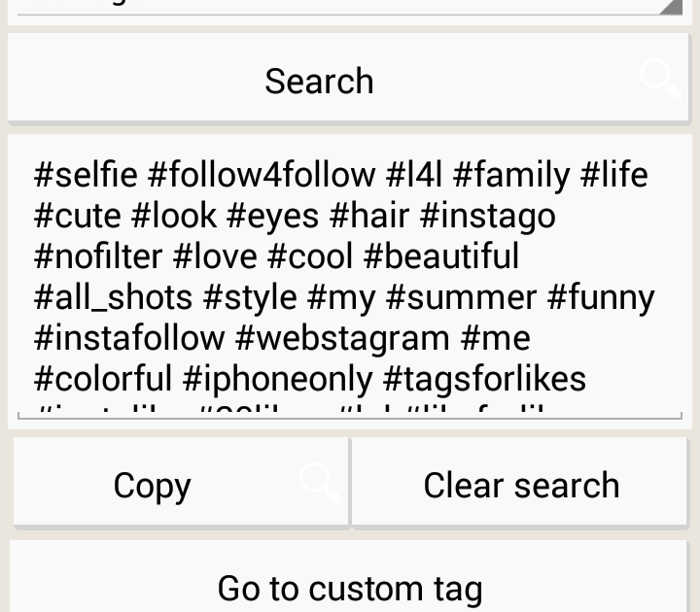This screenshot has height=612, width=700.
Task: Tap #beautiful in the hashtag list
Action: pyautogui.click(x=441, y=256)
